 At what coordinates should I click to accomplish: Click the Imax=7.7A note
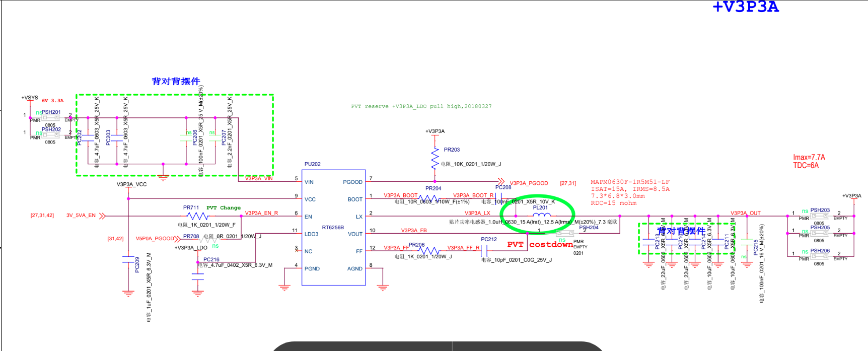coord(809,158)
